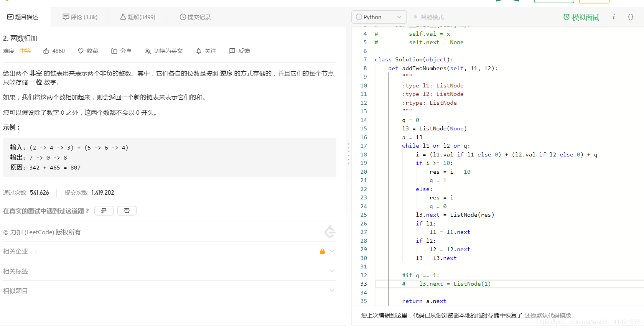Image resolution: width=644 pixels, height=329 pixels.
Task: Open the Python language dropdown
Action: [379, 17]
